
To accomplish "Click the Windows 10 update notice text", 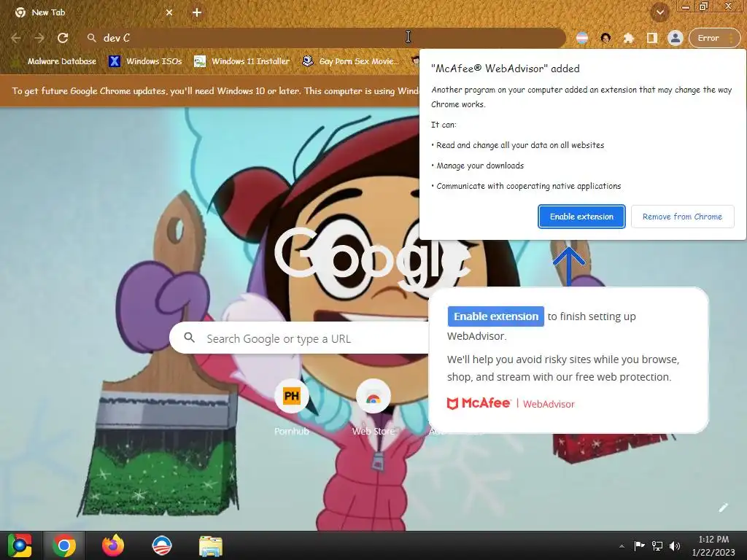I will tap(215, 91).
